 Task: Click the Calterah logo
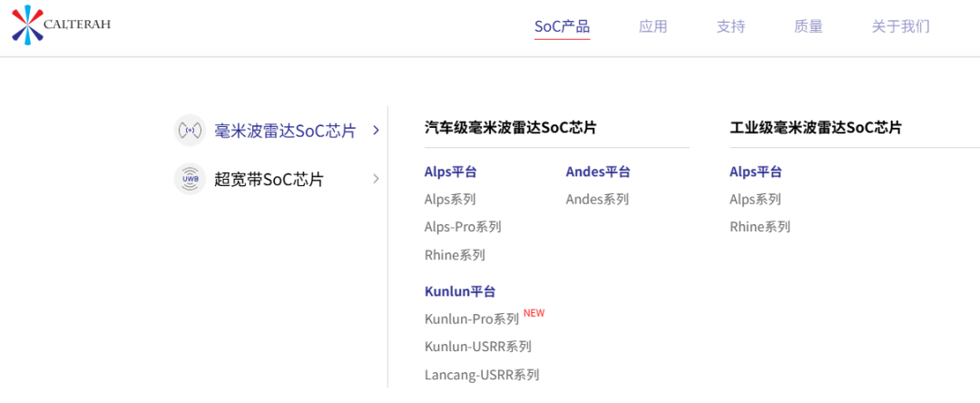[62, 25]
